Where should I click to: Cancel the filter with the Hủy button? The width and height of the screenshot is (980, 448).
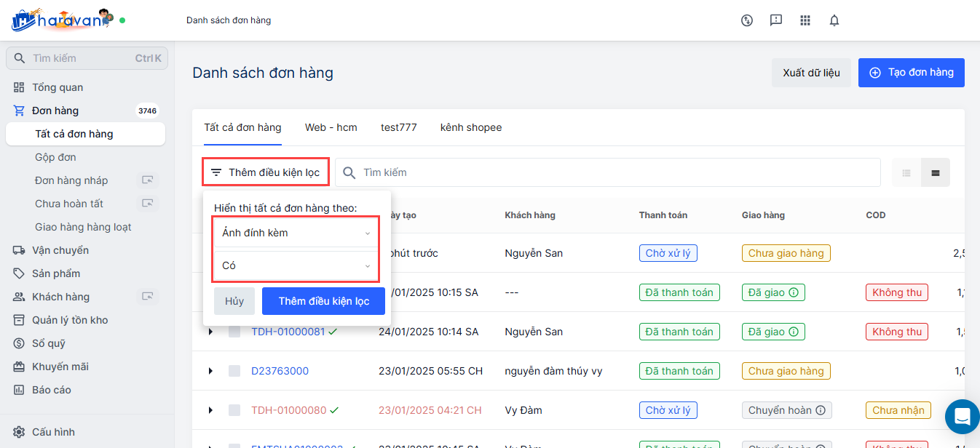pyautogui.click(x=234, y=301)
